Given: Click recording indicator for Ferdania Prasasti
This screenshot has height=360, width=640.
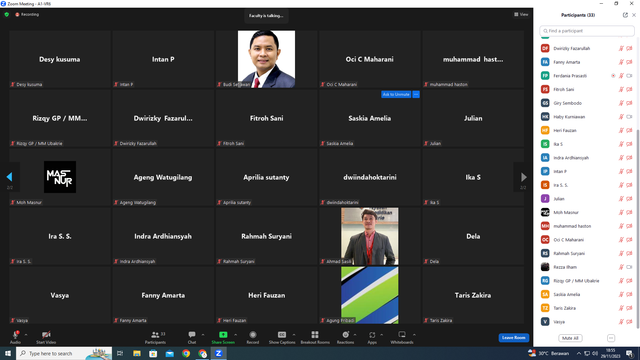Looking at the screenshot, I should coord(613,76).
